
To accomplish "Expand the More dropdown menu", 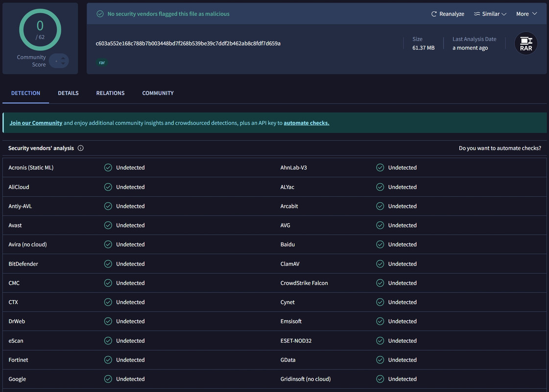I will click(x=526, y=14).
